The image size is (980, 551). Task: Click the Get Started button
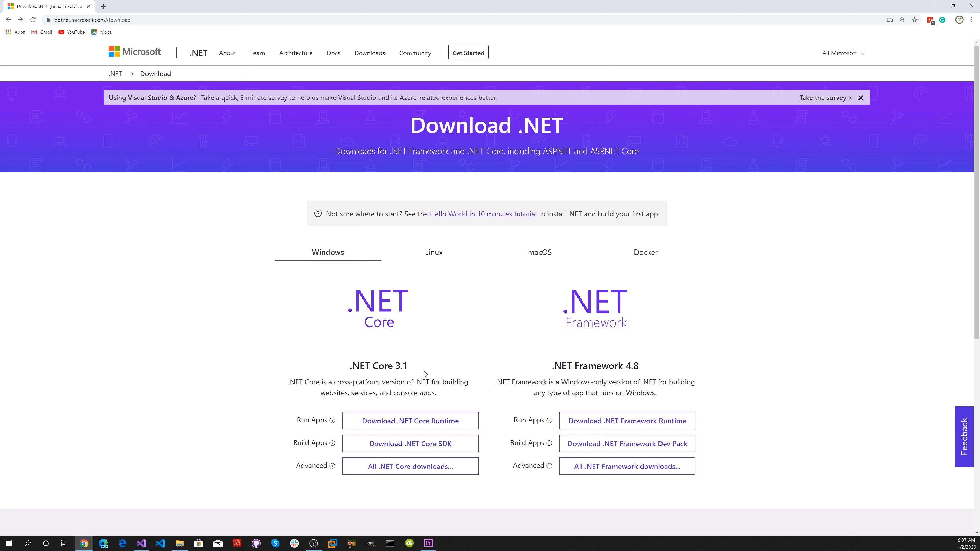point(468,53)
